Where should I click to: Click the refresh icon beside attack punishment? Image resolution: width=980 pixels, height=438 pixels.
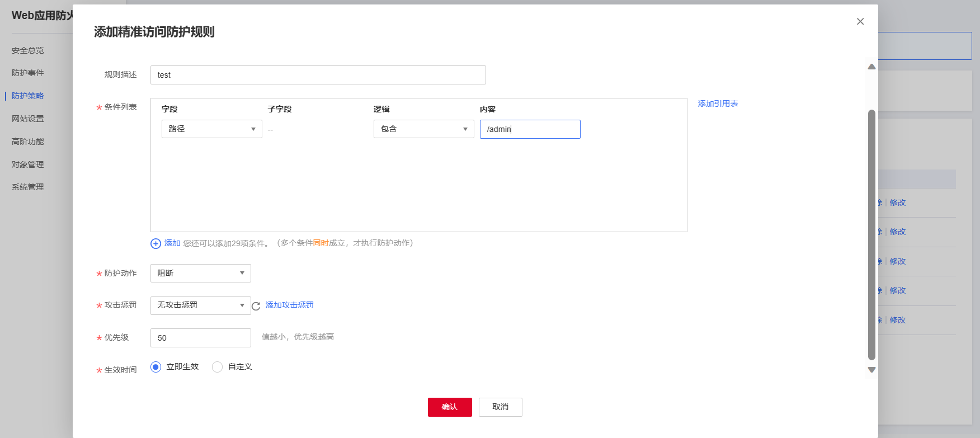256,306
